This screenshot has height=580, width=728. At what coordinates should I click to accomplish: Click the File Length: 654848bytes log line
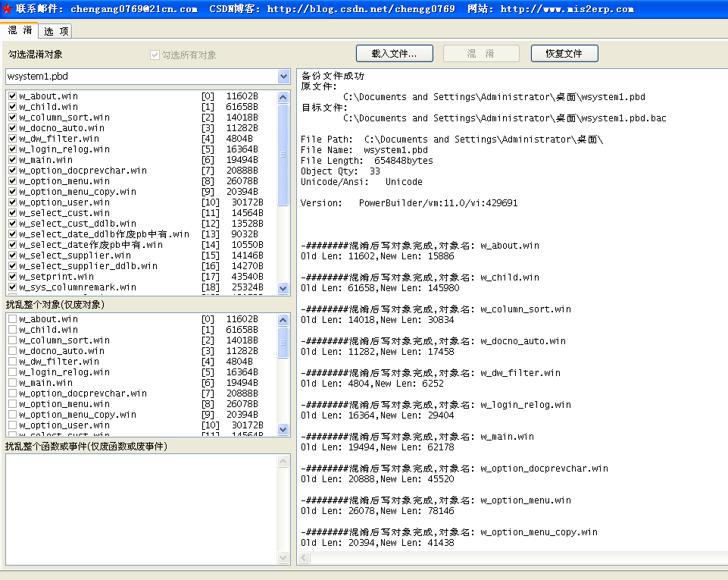click(x=367, y=161)
